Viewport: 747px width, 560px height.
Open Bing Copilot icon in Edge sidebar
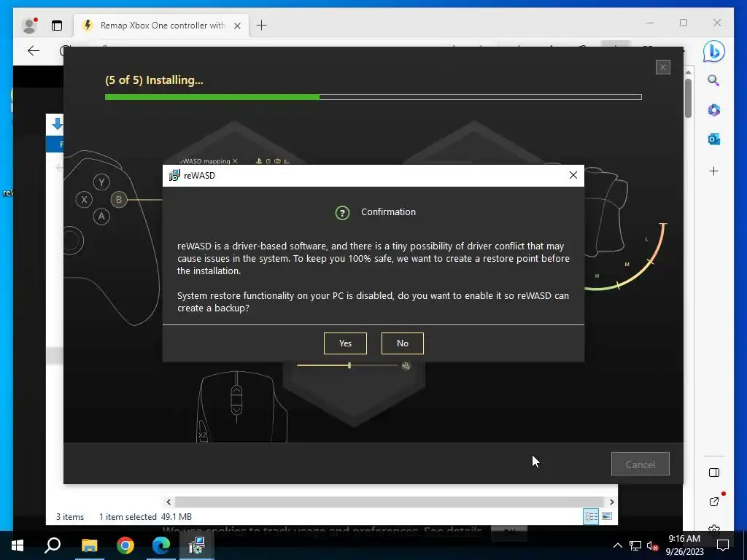coord(713,51)
